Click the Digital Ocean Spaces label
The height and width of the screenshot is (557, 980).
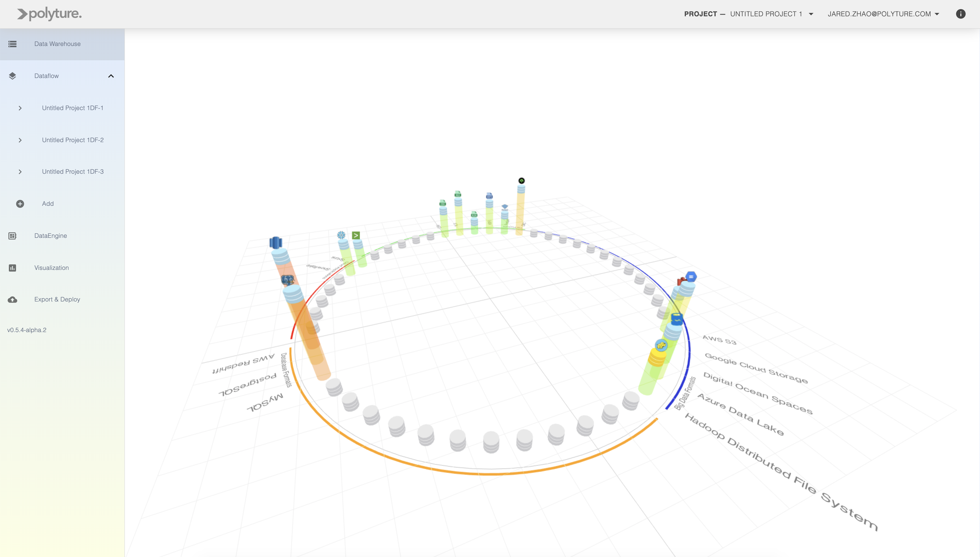(758, 393)
